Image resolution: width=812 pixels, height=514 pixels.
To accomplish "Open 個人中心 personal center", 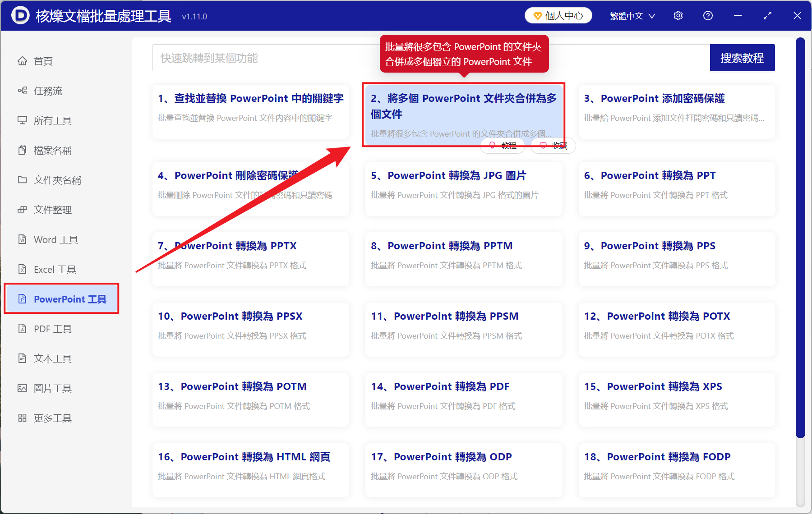I will [x=558, y=15].
